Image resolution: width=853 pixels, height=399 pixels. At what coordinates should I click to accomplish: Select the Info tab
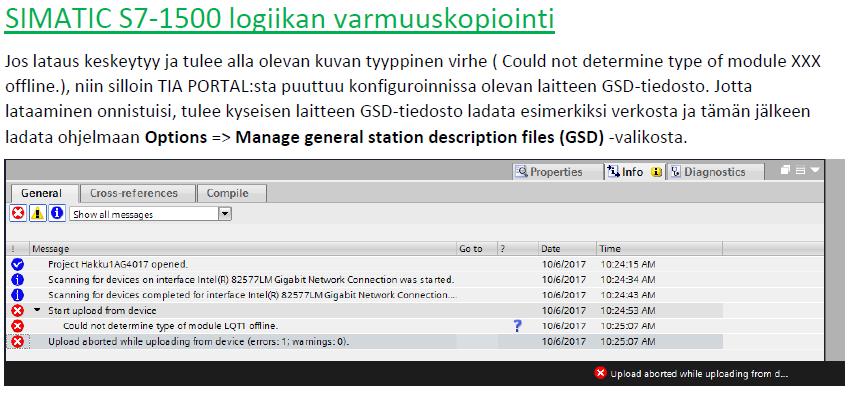click(626, 172)
